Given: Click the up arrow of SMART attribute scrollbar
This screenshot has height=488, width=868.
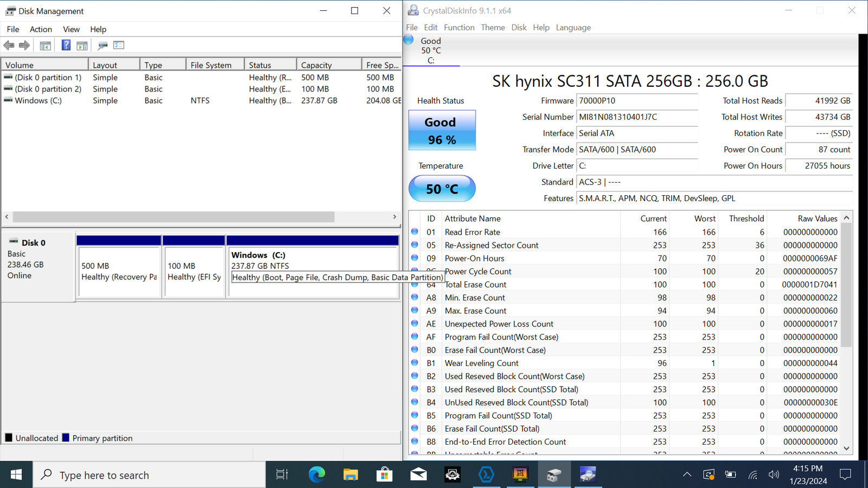Looking at the screenshot, I should 846,218.
